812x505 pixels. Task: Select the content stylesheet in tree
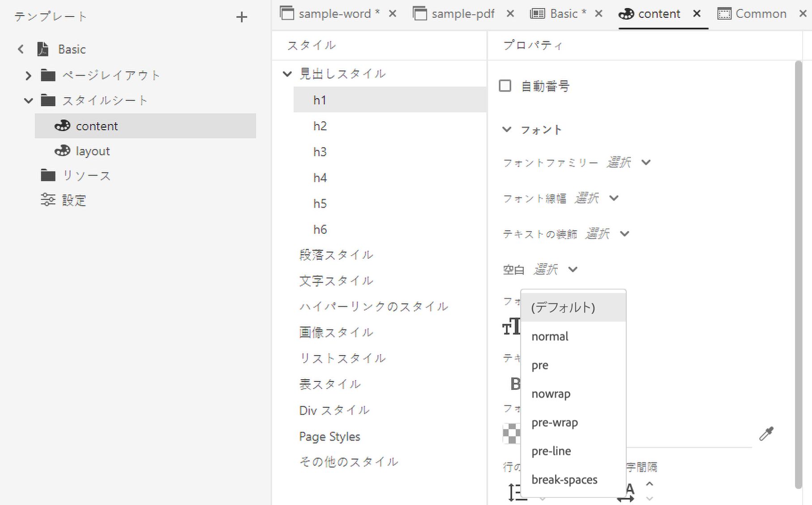tap(145, 126)
